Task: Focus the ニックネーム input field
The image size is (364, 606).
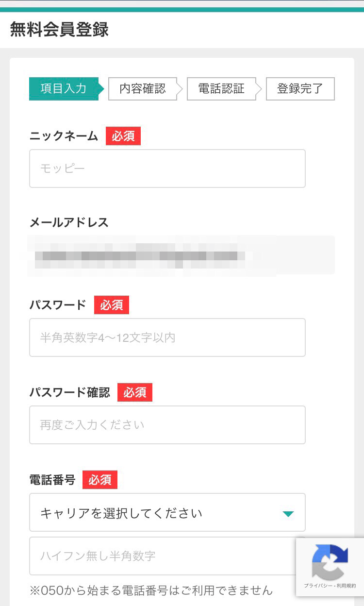Action: [167, 168]
